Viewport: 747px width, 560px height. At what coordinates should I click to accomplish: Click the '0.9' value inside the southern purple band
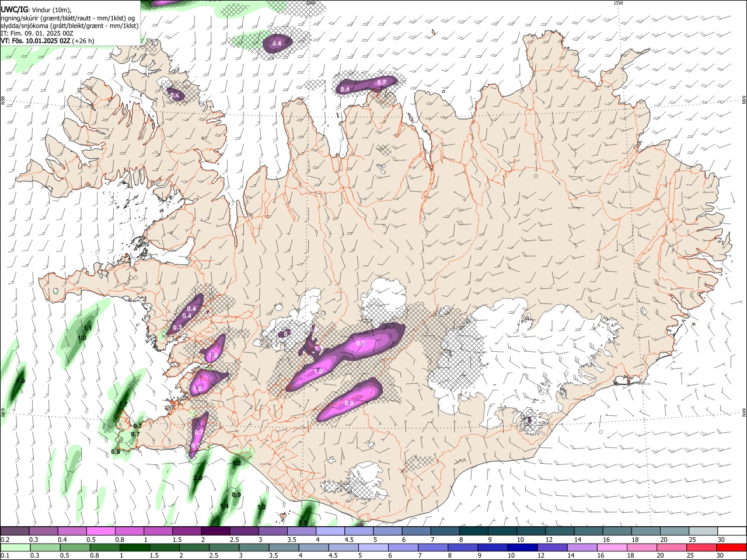click(349, 403)
